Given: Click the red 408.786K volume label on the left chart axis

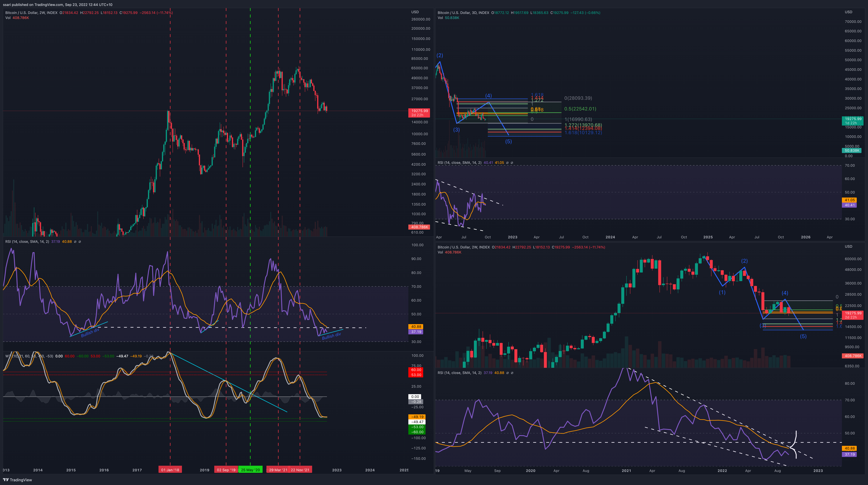Looking at the screenshot, I should (419, 227).
